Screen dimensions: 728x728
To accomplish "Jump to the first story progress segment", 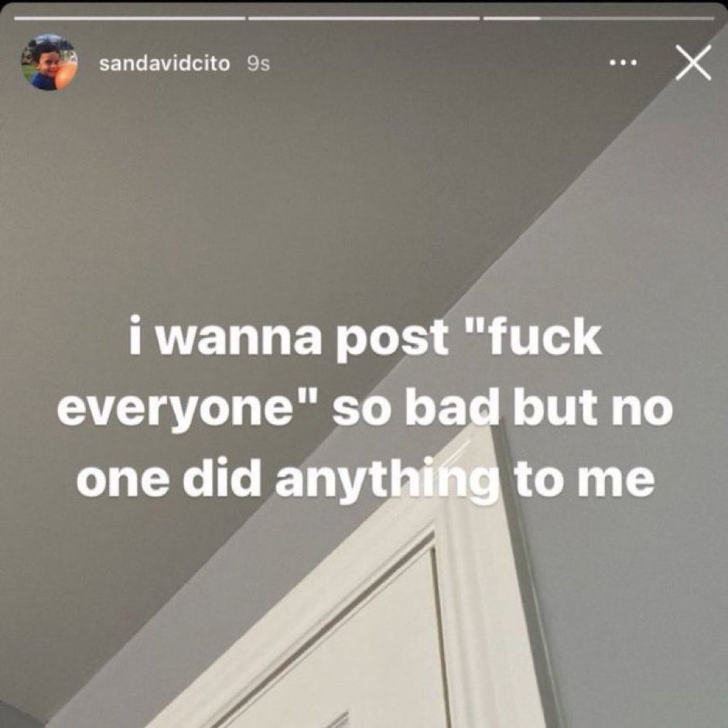I will [x=129, y=19].
